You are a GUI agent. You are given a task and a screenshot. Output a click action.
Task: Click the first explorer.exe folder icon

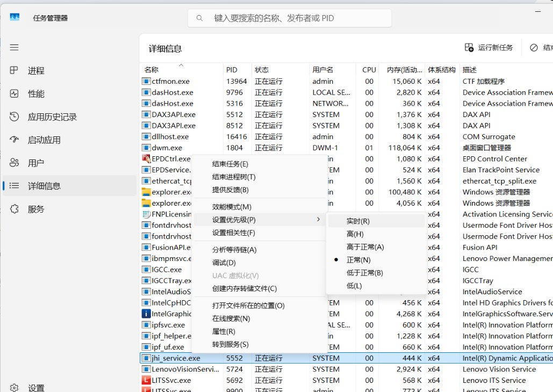pyautogui.click(x=146, y=192)
